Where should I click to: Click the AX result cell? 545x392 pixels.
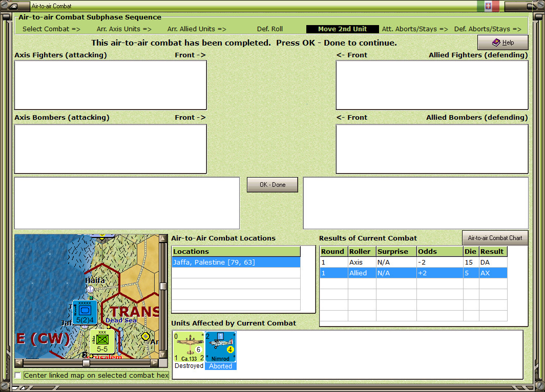click(493, 273)
